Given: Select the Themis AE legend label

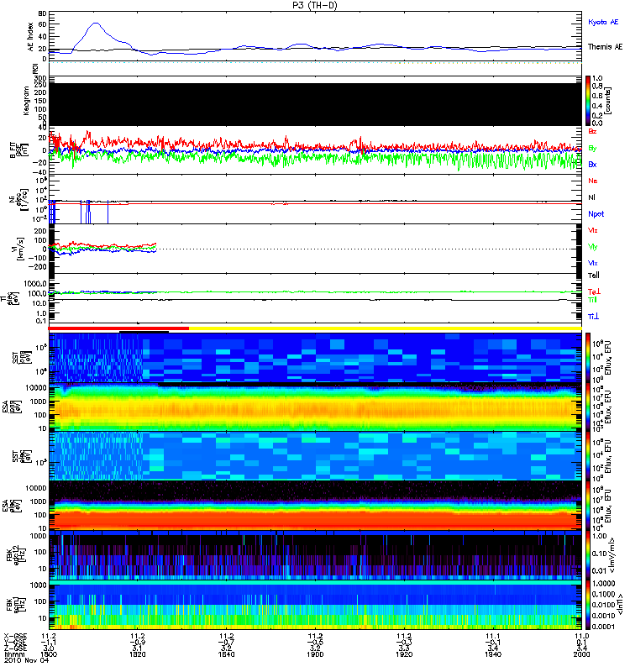Looking at the screenshot, I should 605,47.
